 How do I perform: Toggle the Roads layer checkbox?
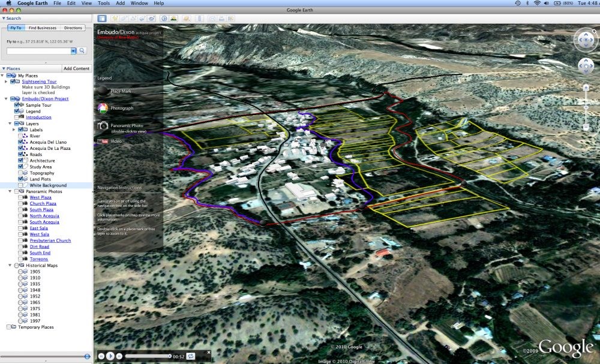click(x=20, y=154)
